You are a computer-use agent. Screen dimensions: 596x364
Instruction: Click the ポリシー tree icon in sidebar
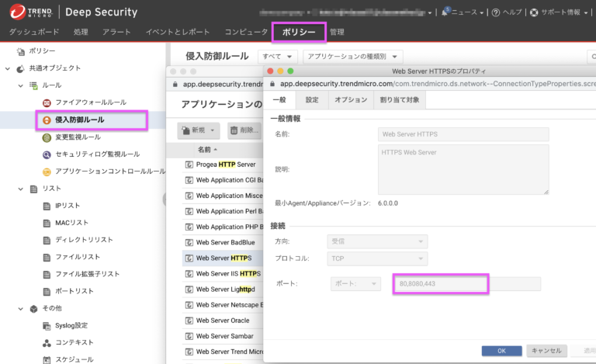(x=20, y=51)
